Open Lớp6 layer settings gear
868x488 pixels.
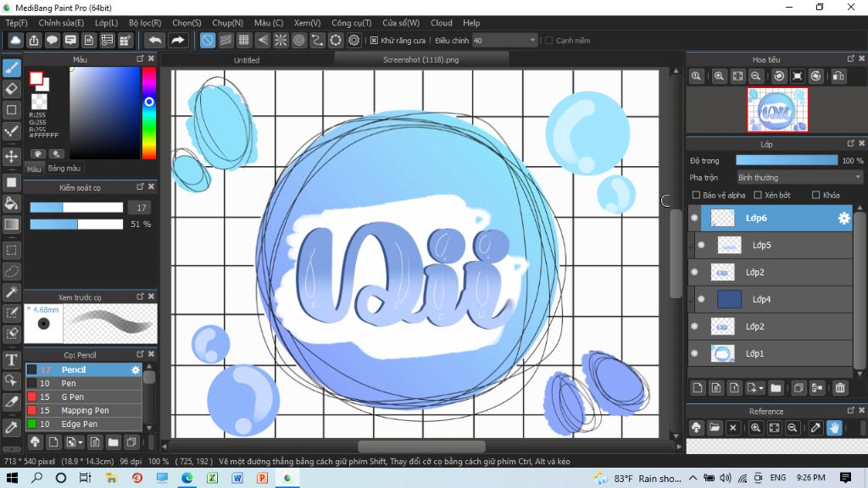(843, 218)
